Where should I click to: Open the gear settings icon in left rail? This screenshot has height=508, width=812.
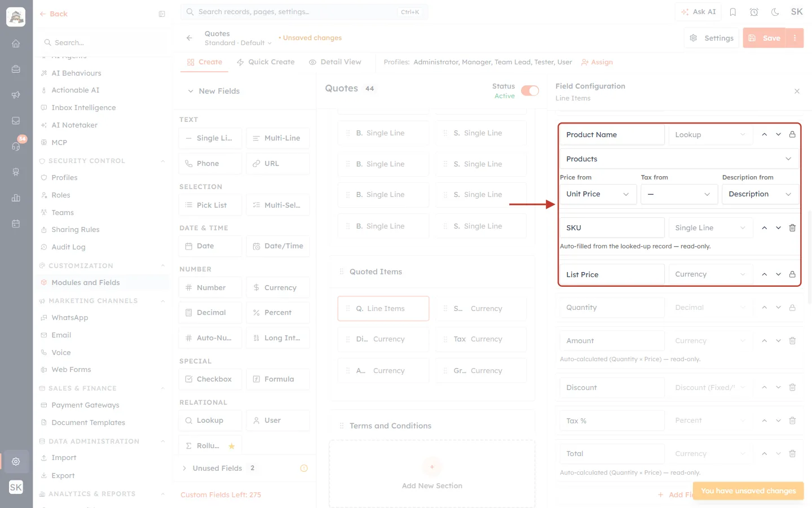click(16, 462)
